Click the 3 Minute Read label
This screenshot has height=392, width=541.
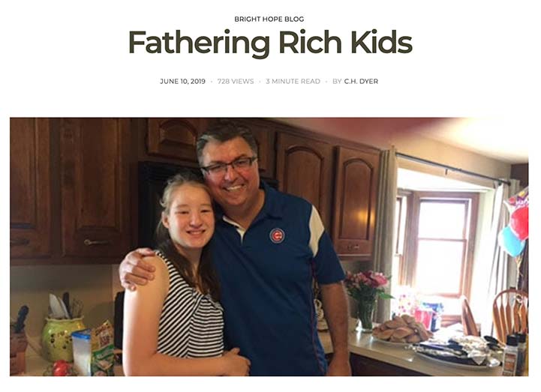point(293,82)
